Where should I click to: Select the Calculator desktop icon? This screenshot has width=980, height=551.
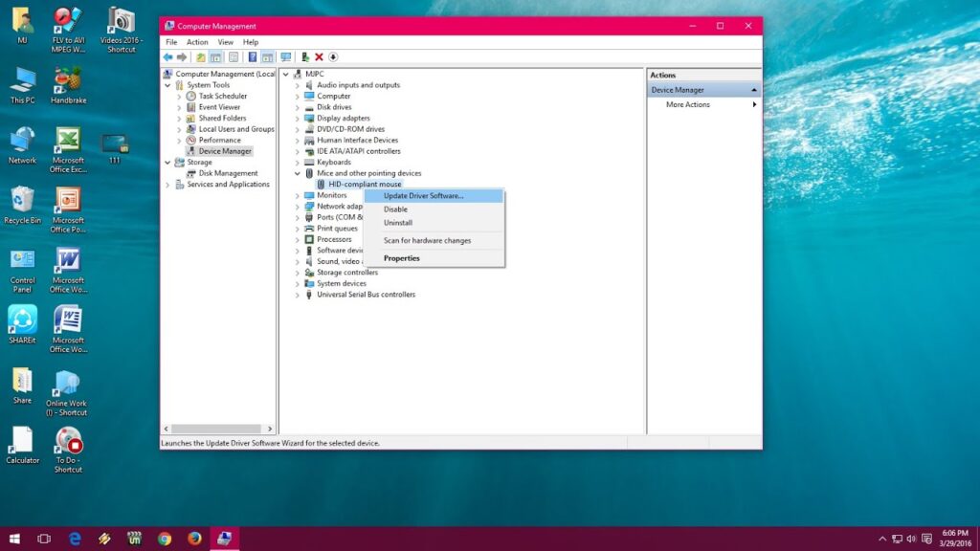[23, 445]
